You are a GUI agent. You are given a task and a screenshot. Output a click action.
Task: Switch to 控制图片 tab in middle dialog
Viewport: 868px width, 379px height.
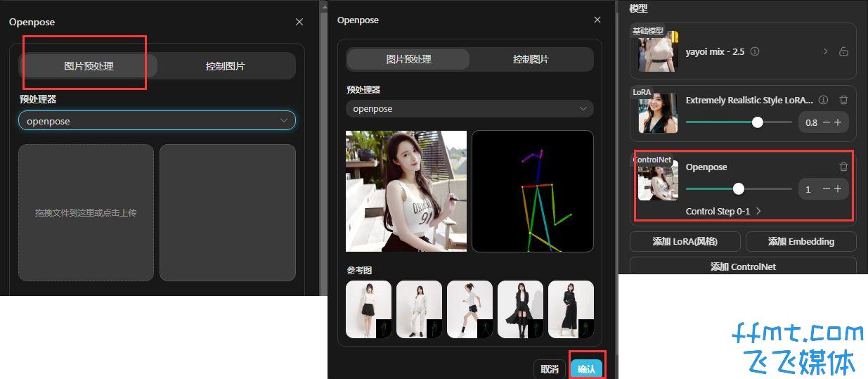click(531, 59)
